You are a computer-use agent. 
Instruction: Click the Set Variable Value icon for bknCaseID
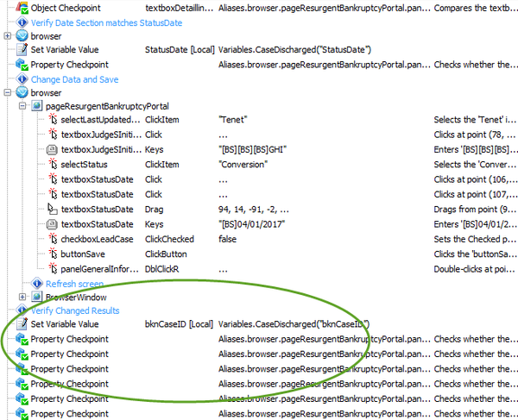click(x=22, y=324)
